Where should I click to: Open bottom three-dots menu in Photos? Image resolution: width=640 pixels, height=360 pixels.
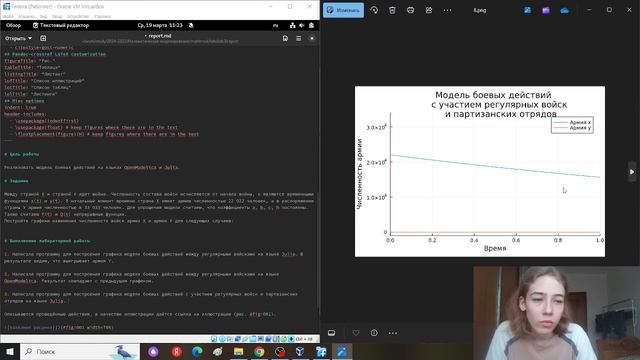tap(393, 333)
